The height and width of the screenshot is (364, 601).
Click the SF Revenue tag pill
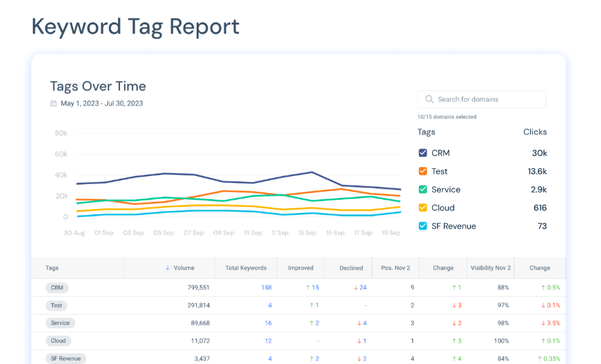tap(66, 359)
